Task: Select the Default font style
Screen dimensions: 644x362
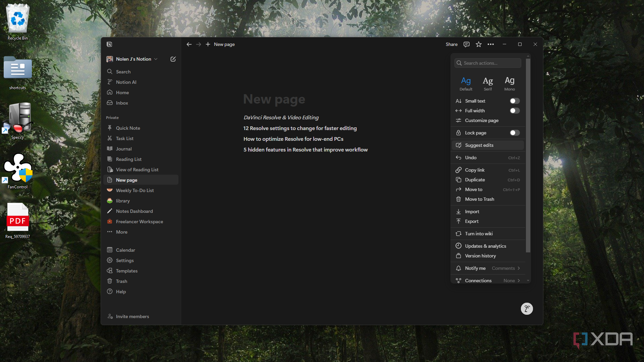Action: 466,83
